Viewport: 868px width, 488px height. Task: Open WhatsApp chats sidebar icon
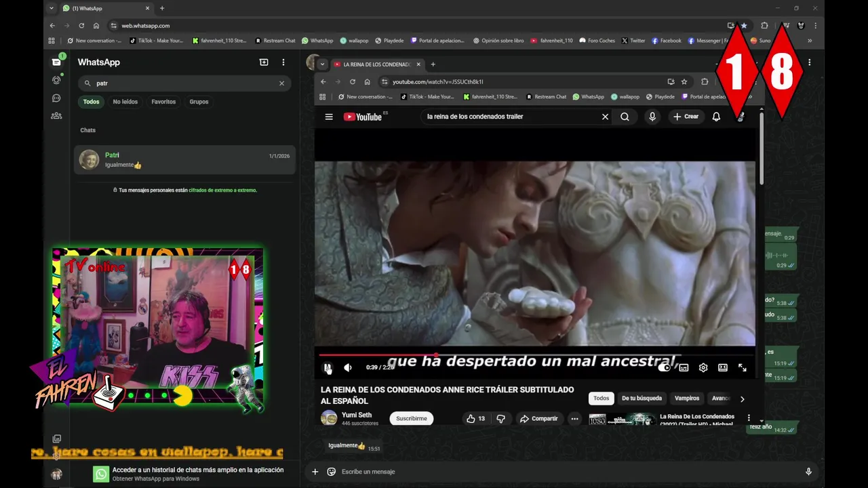[x=56, y=62]
